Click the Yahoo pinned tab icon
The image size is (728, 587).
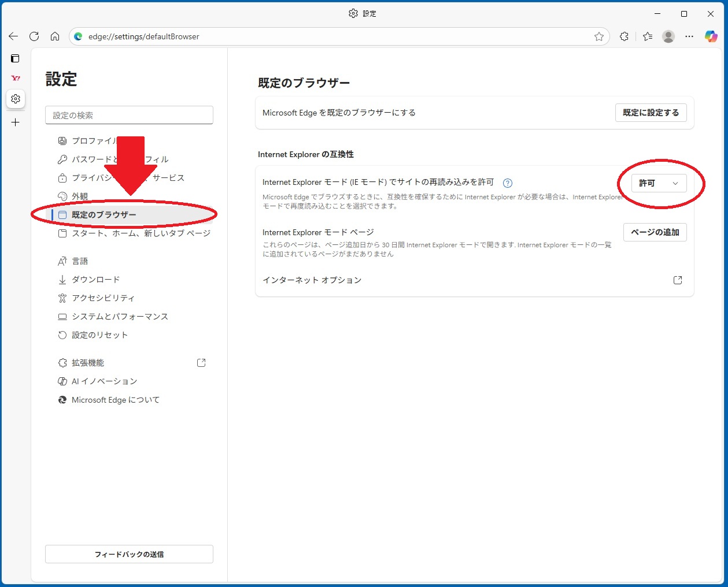point(16,78)
